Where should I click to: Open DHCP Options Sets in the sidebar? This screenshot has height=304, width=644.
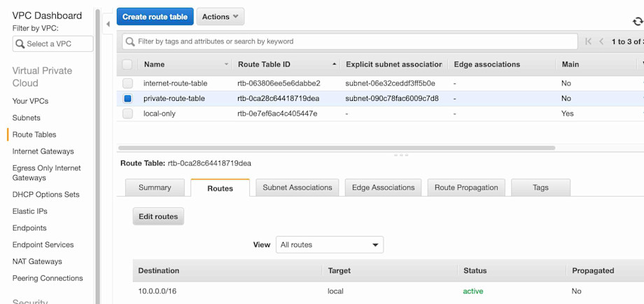pyautogui.click(x=46, y=195)
